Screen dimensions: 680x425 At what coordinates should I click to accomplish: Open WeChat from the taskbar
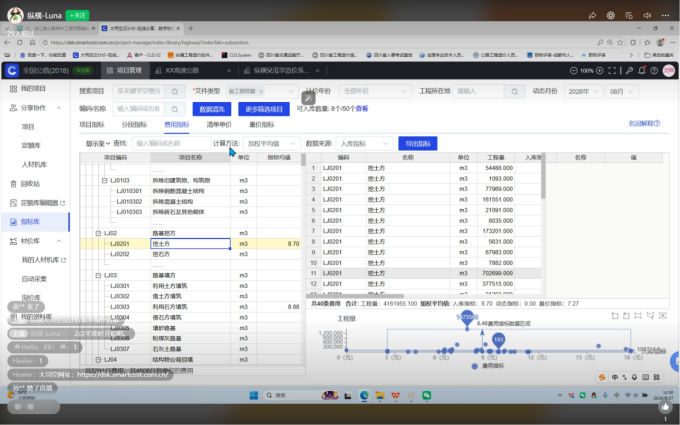(427, 395)
